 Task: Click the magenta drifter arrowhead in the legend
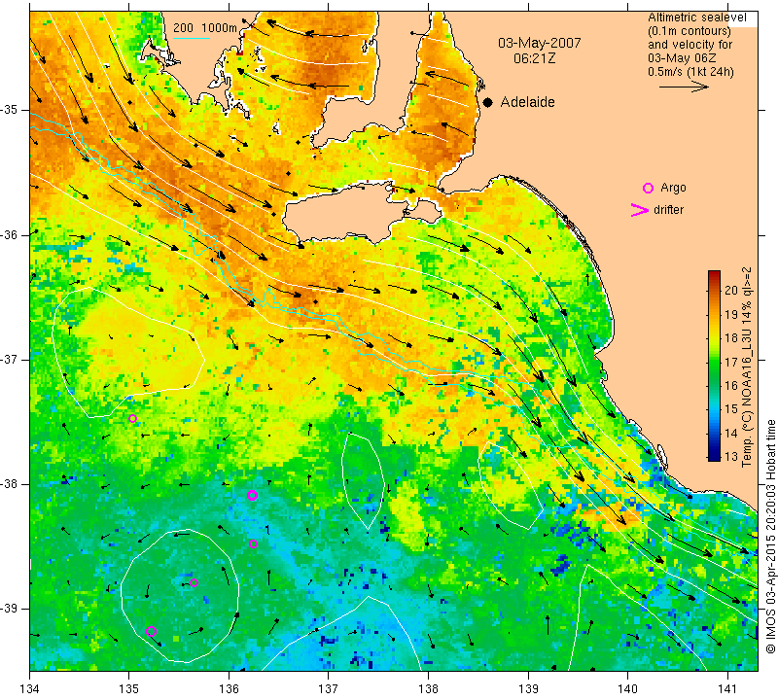click(640, 210)
